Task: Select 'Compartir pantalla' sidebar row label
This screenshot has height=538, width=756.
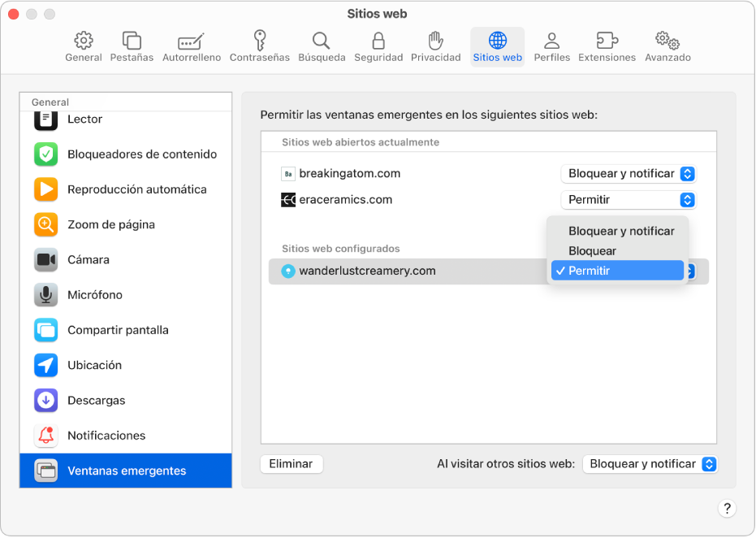Action: pos(118,331)
